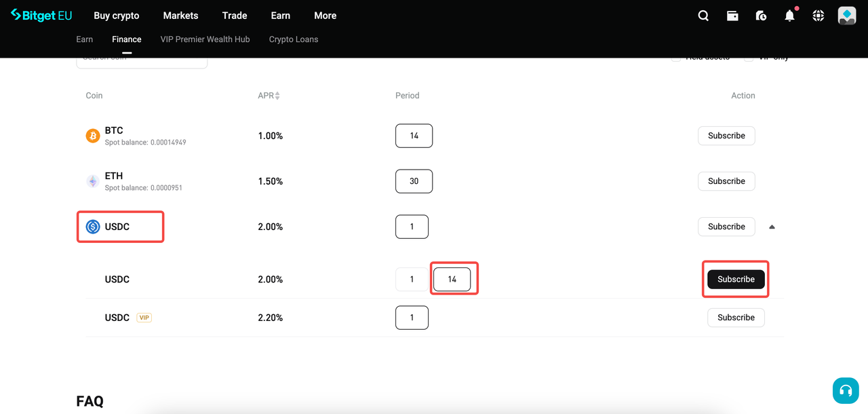
Task: Collapse the expanded USDC row arrow
Action: (x=772, y=227)
